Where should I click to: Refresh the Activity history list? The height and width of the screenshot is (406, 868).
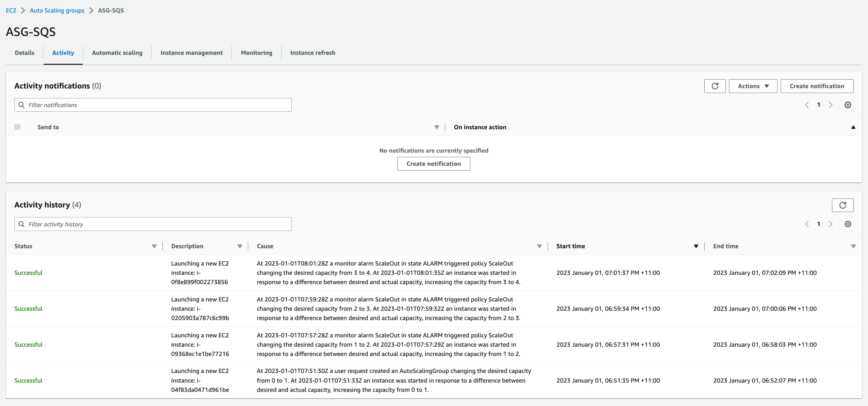pos(842,205)
